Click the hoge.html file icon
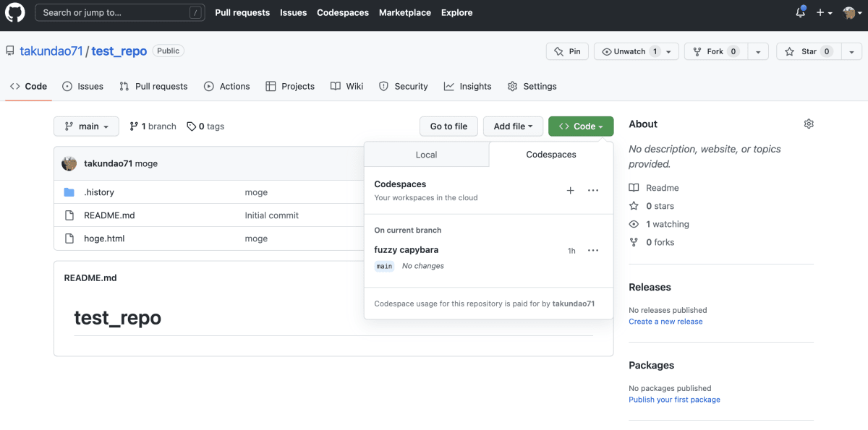The image size is (868, 430). 69,238
